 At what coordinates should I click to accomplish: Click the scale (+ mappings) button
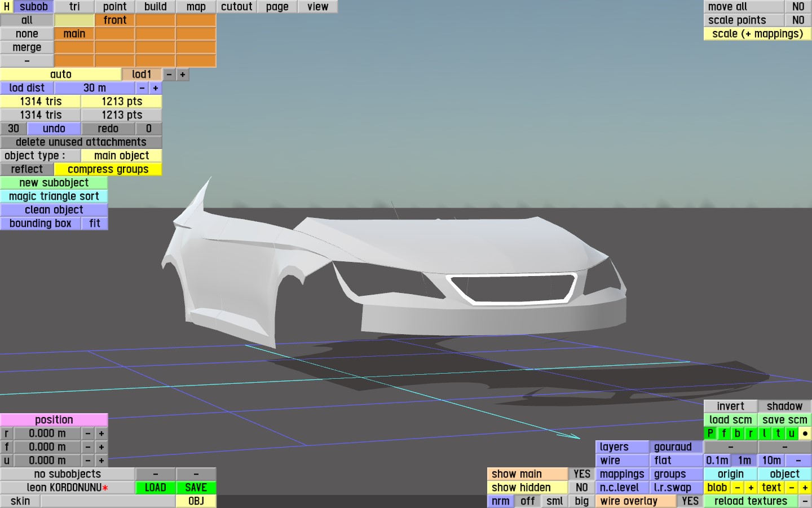click(758, 34)
